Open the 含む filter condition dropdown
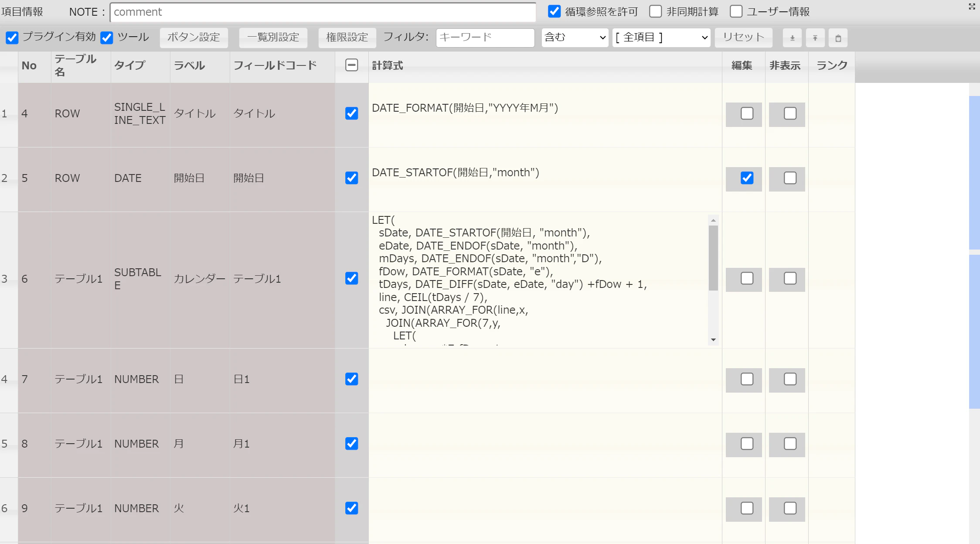 [575, 38]
